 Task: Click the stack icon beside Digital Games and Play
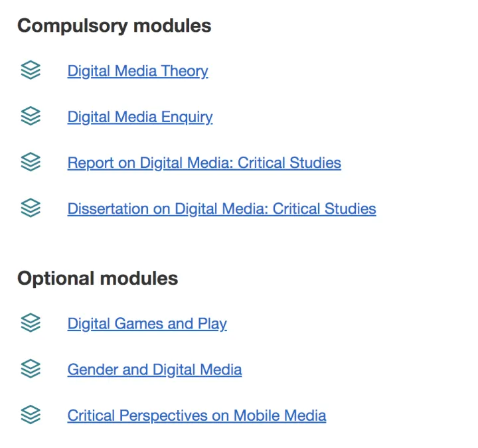[x=31, y=323]
